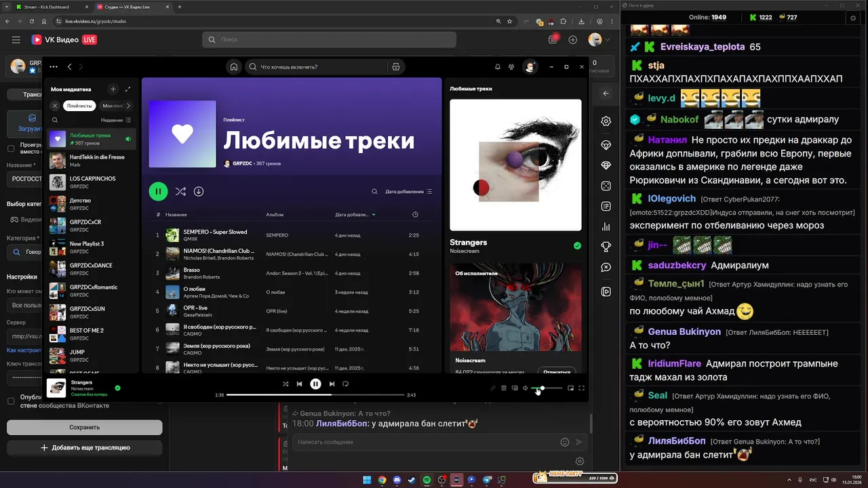Go back in Spotify navigation
868x488 pixels.
point(69,67)
